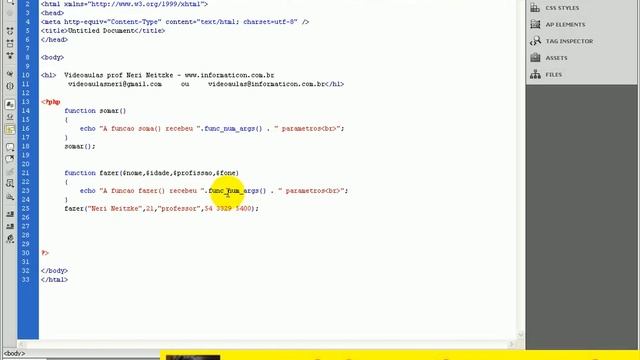This screenshot has width=640, height=360.
Task: Click the </body> closing tag on line 32
Action: (54, 271)
